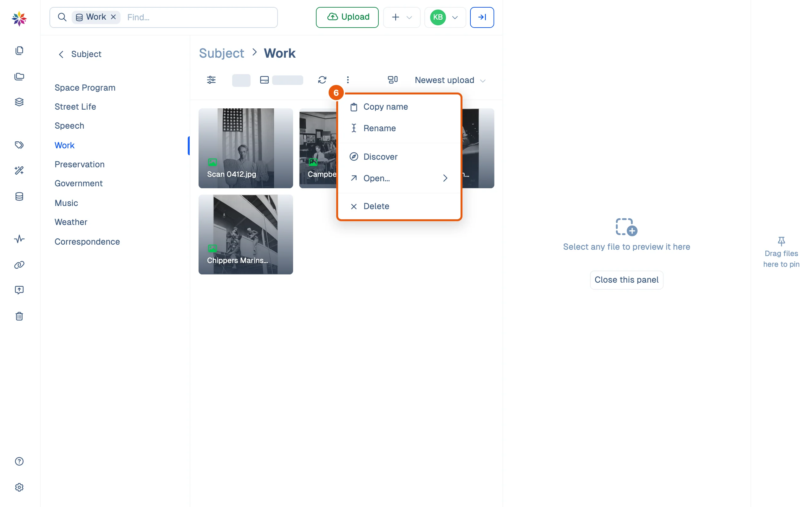Open the tags icon in left sidebar
The width and height of the screenshot is (812, 507).
pyautogui.click(x=19, y=145)
